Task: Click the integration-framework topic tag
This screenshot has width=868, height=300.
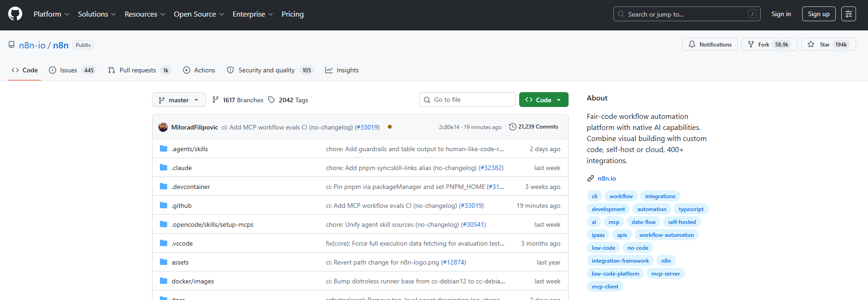Action: (x=620, y=261)
